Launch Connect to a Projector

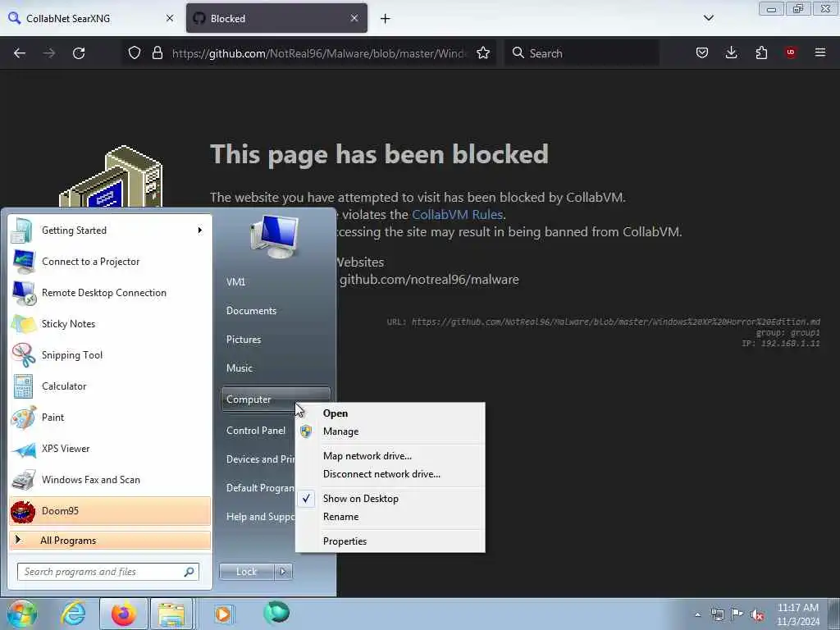click(x=111, y=262)
